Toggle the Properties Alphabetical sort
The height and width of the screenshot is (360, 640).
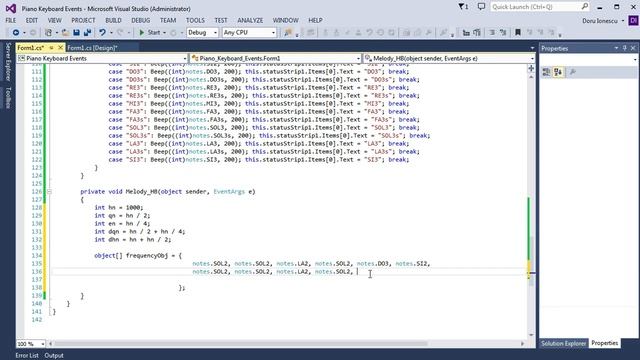[x=558, y=72]
